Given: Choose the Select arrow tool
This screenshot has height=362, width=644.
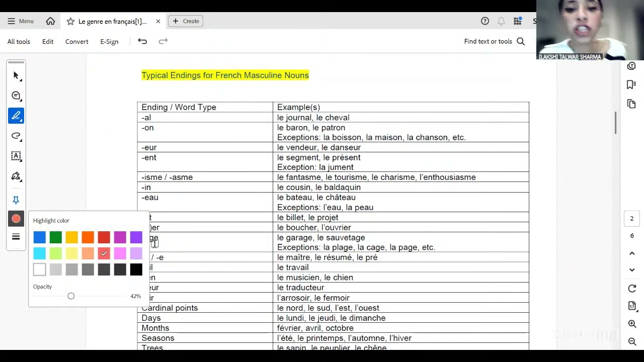Looking at the screenshot, I should (x=16, y=75).
